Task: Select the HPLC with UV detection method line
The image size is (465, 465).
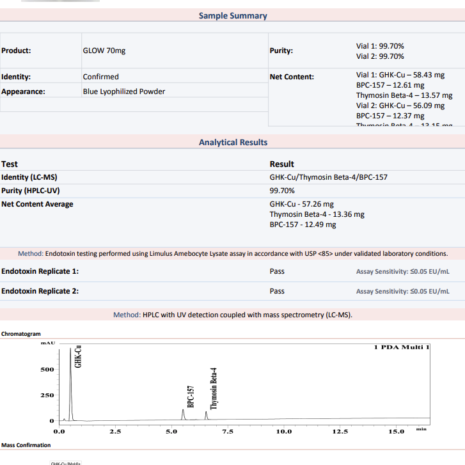Action: click(x=233, y=315)
